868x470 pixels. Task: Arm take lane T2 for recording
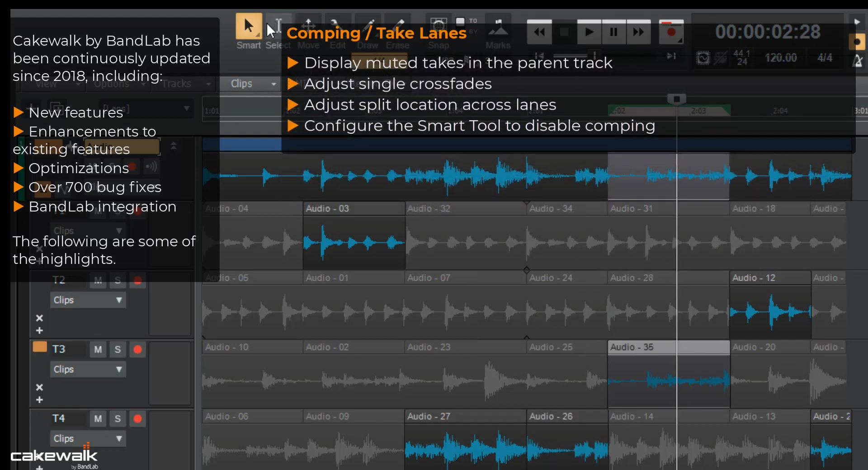(x=137, y=281)
